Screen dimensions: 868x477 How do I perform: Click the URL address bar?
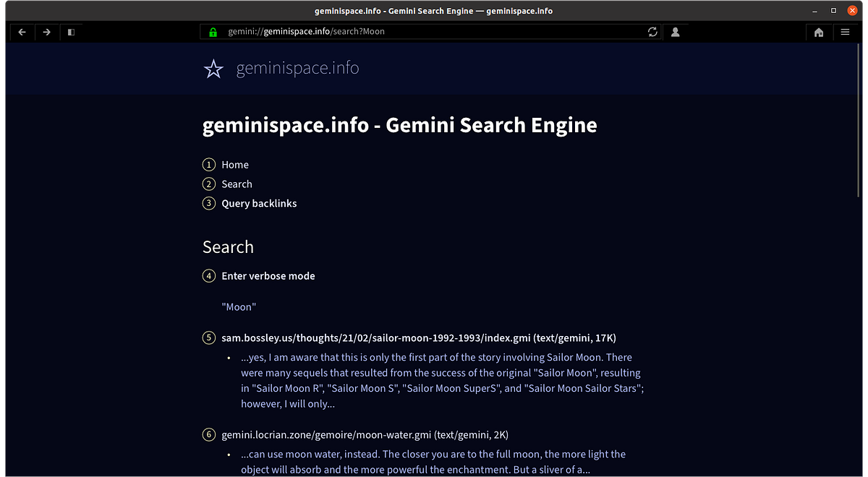point(434,32)
